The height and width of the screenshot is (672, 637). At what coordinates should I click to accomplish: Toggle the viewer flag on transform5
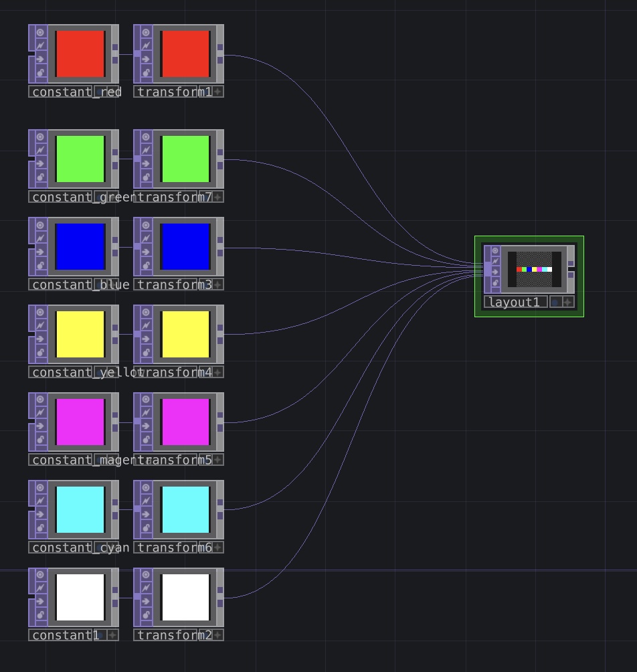point(146,400)
